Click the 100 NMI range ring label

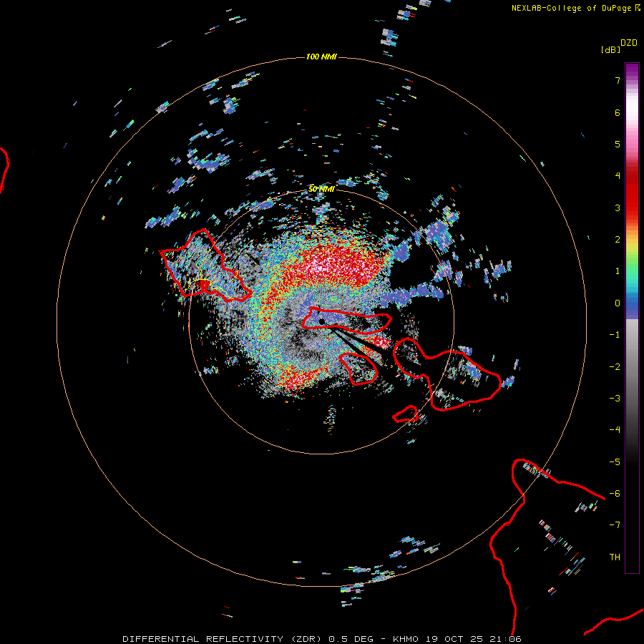(321, 57)
